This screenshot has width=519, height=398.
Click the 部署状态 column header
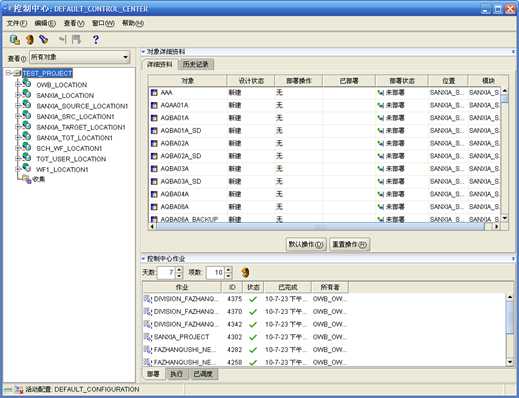pyautogui.click(x=402, y=81)
